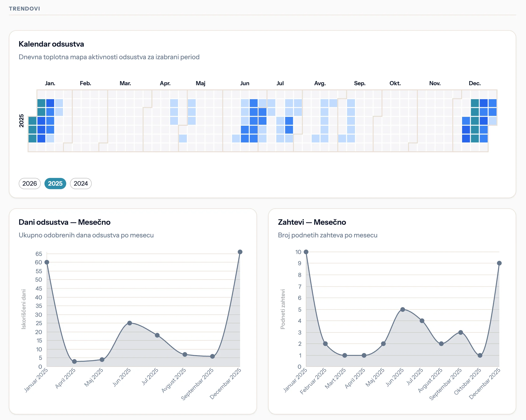The width and height of the screenshot is (526, 420).
Task: Click the Zahtevi — Mesečno title
Action: click(x=312, y=222)
